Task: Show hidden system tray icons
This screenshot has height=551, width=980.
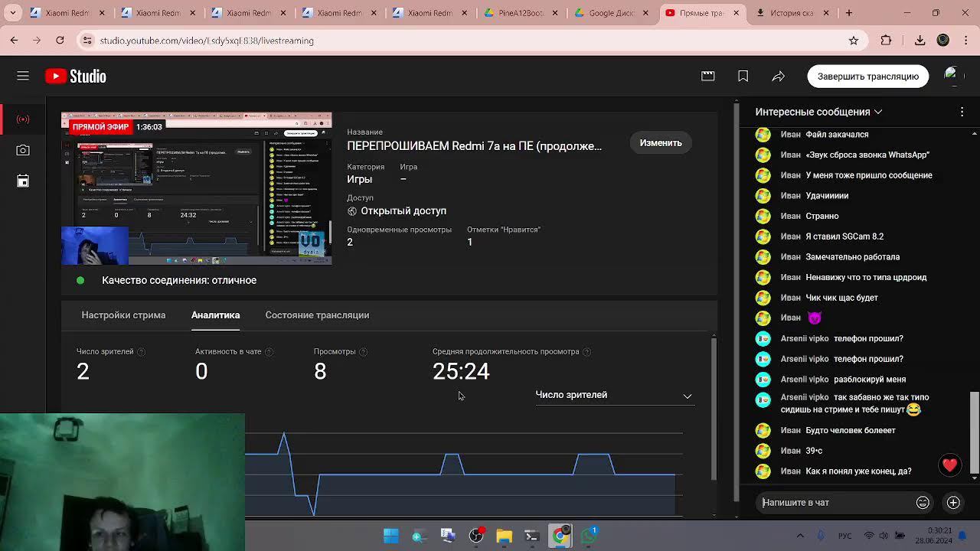Action: [800, 536]
